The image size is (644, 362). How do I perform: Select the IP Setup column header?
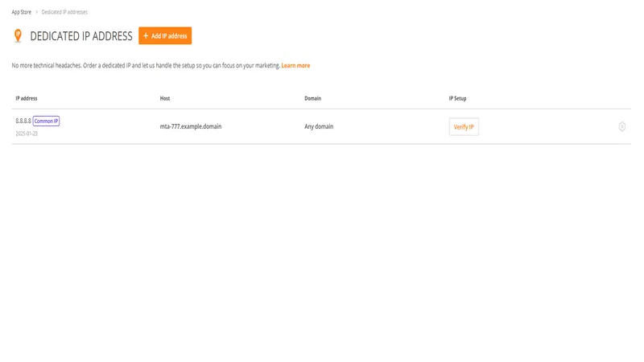coord(457,98)
